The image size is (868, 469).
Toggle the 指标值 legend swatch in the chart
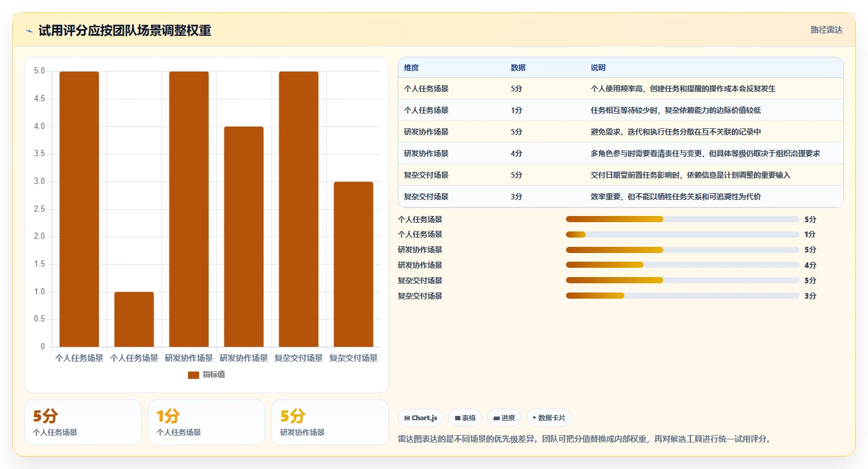pos(194,375)
